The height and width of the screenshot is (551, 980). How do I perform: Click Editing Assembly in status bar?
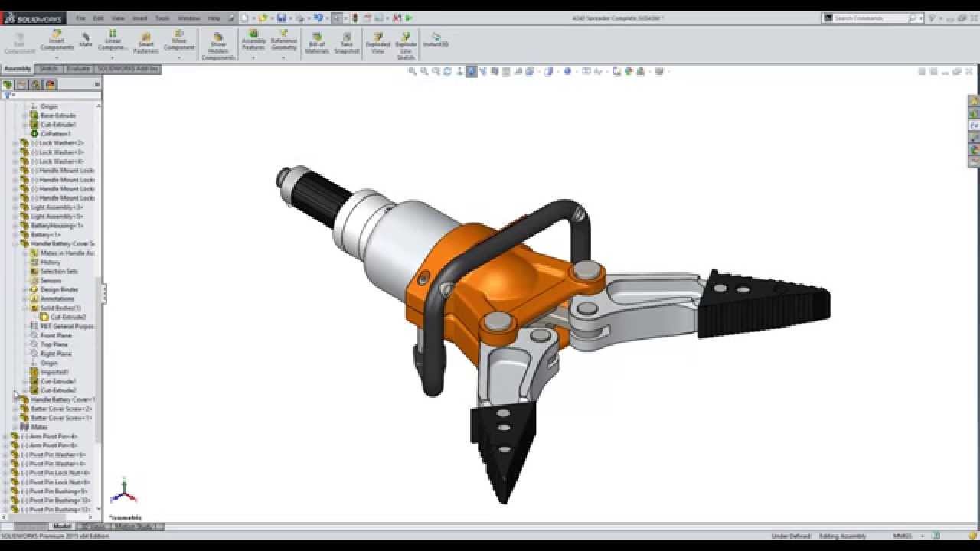[842, 536]
